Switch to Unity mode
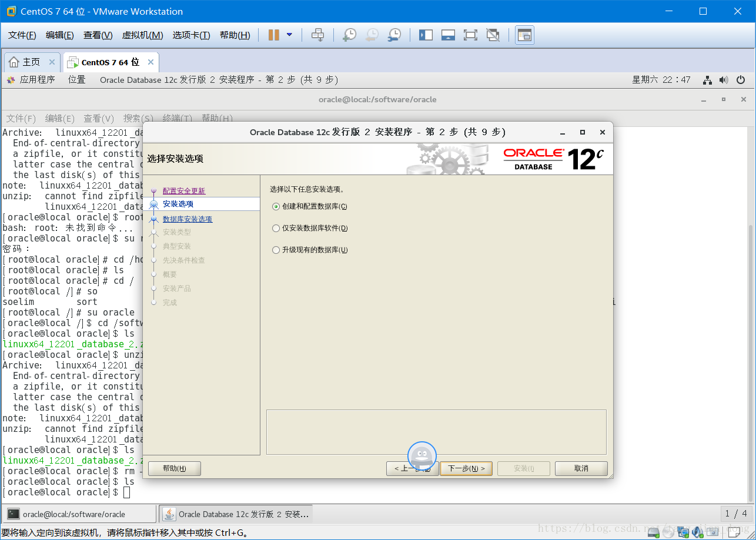The height and width of the screenshot is (540, 756). (x=493, y=35)
